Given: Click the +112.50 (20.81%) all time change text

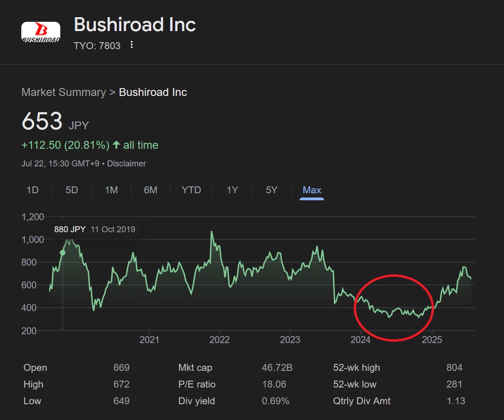Looking at the screenshot, I should (x=90, y=145).
